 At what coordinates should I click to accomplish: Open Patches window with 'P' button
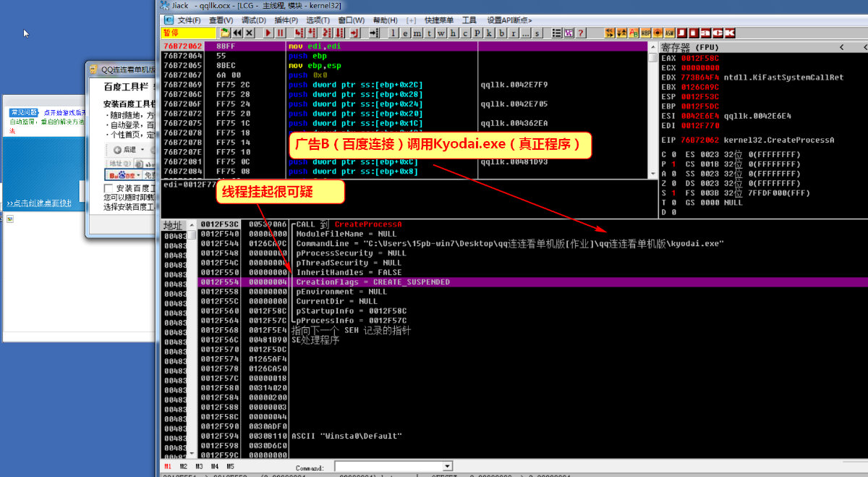(x=477, y=33)
